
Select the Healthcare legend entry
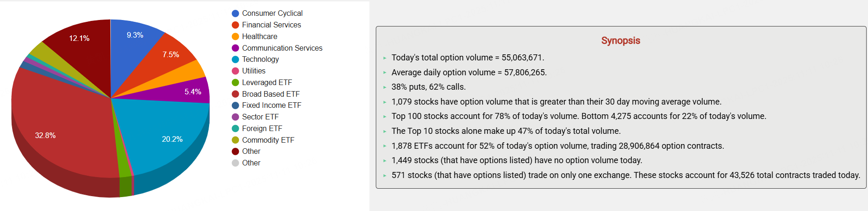click(x=259, y=36)
